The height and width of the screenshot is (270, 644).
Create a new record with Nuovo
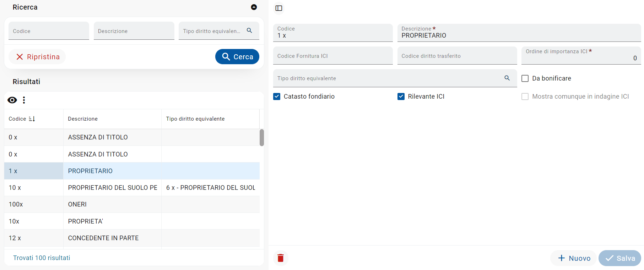tap(574, 258)
